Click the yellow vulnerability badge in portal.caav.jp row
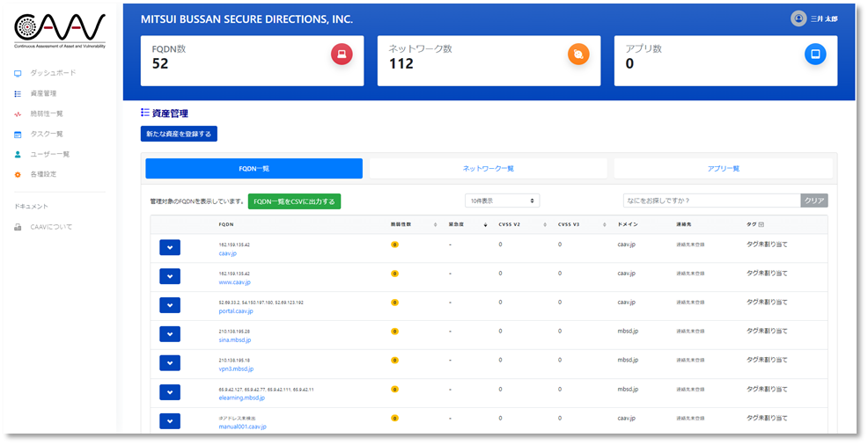The height and width of the screenshot is (445, 868). click(x=394, y=303)
